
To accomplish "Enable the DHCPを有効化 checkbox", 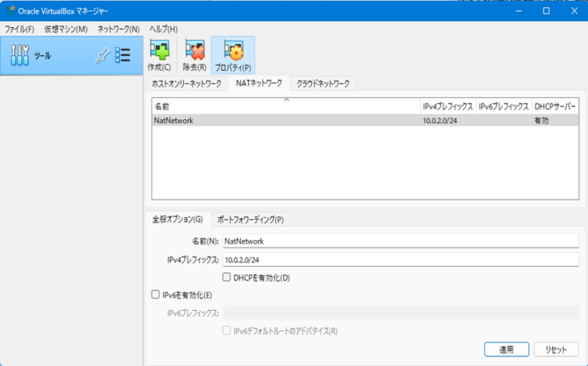I will pos(226,278).
